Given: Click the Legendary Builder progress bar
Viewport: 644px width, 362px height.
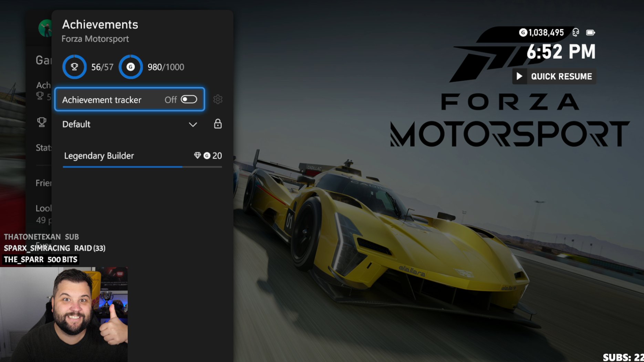Looking at the screenshot, I should (x=143, y=167).
